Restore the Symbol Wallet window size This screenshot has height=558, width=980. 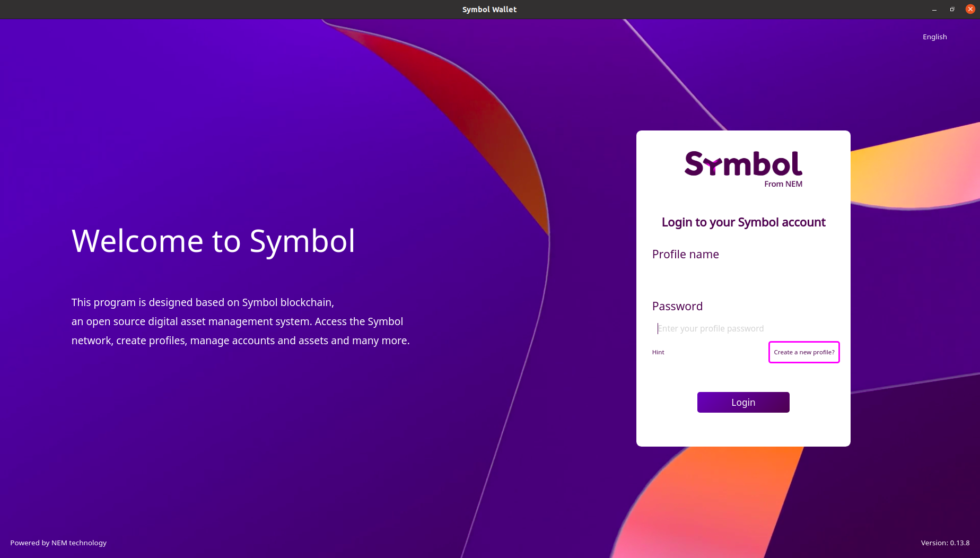952,10
